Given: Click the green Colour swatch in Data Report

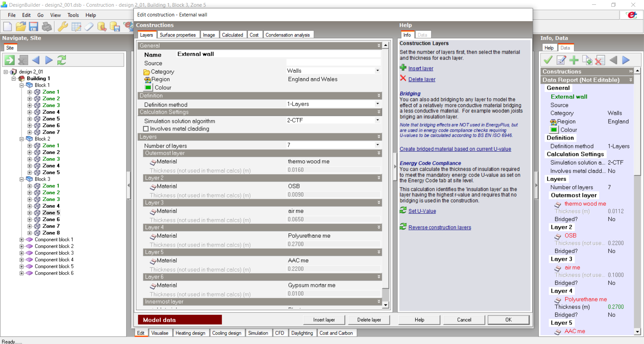Looking at the screenshot, I should pyautogui.click(x=554, y=130).
